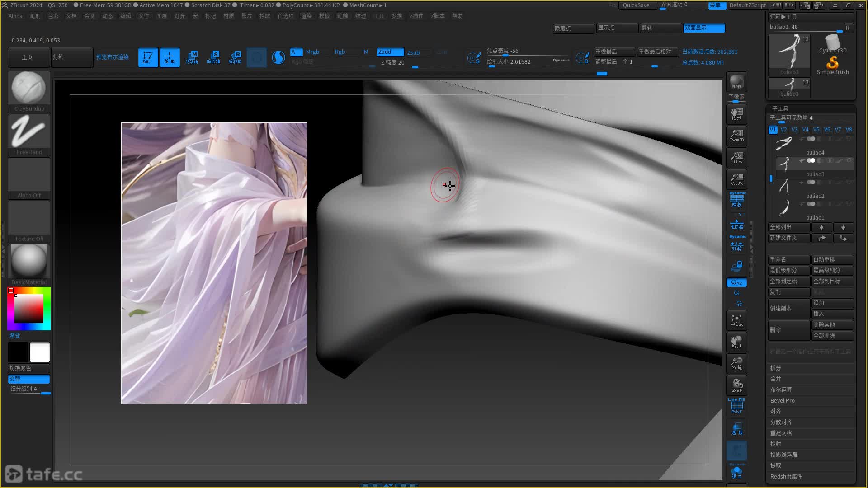Screen dimensions: 868x488
Task: Open the Alpha Off selector
Action: (x=29, y=178)
